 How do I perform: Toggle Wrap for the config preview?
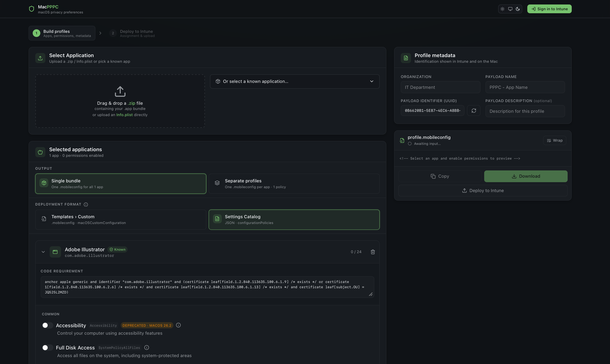point(555,141)
